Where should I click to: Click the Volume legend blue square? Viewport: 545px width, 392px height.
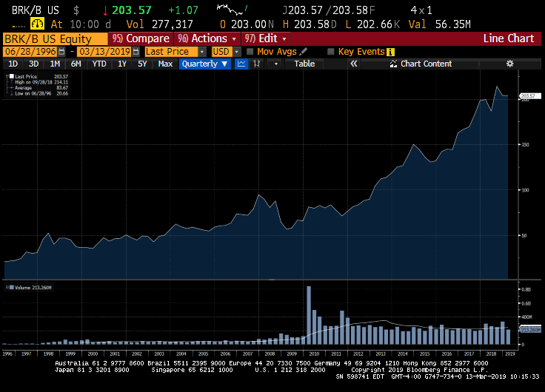click(x=11, y=288)
